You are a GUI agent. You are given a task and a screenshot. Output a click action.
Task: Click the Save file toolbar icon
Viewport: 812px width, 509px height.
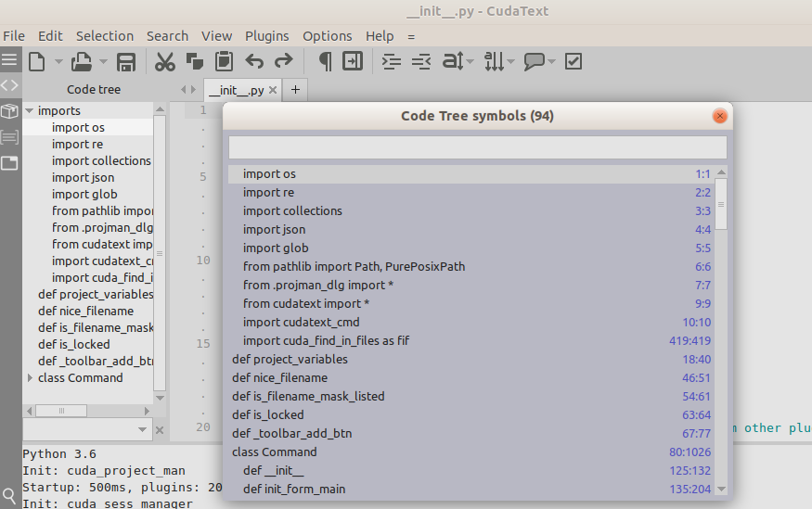coord(126,62)
